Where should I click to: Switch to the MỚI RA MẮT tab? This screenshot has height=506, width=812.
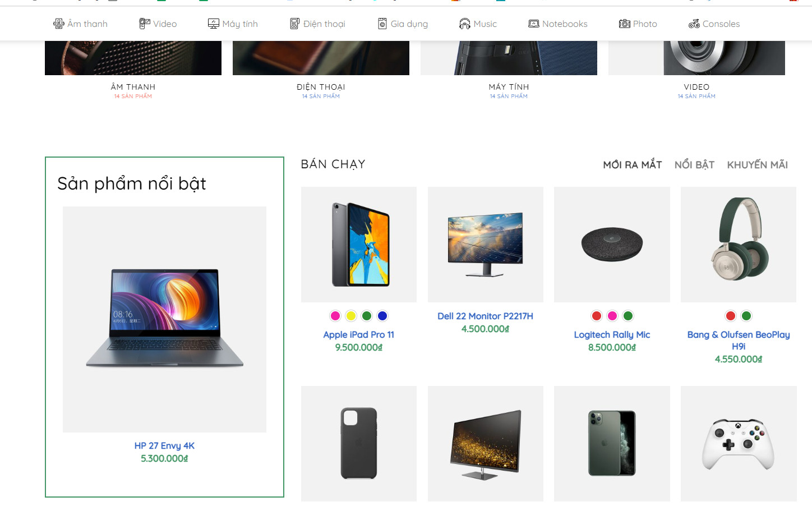point(632,164)
